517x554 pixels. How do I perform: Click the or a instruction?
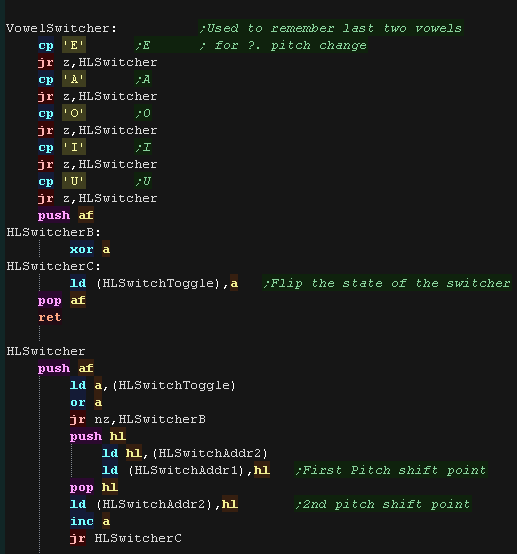[x=86, y=402]
